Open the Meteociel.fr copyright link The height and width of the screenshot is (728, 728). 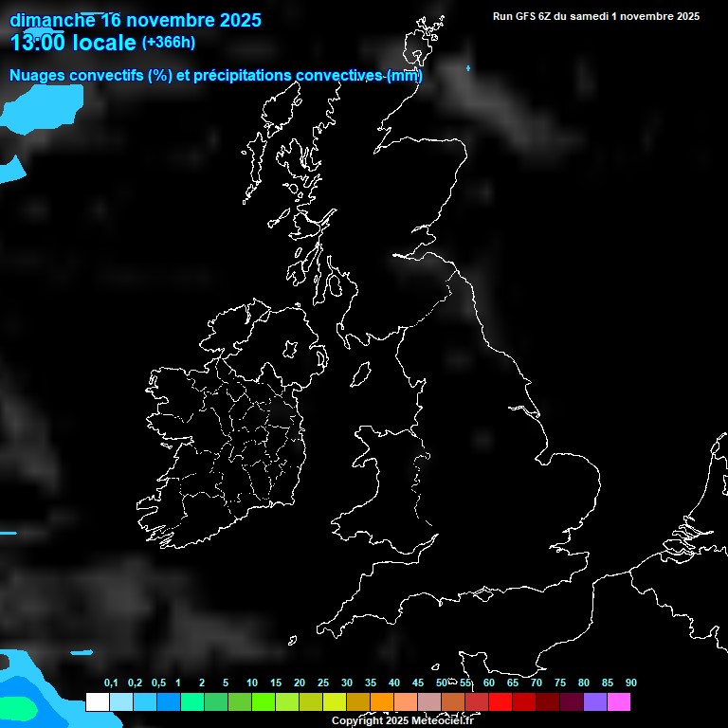402,720
